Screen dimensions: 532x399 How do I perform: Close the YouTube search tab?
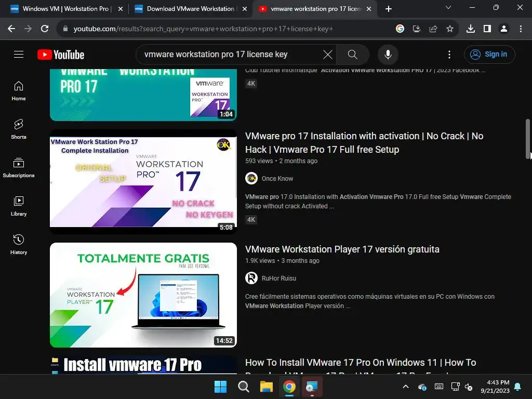(369, 9)
